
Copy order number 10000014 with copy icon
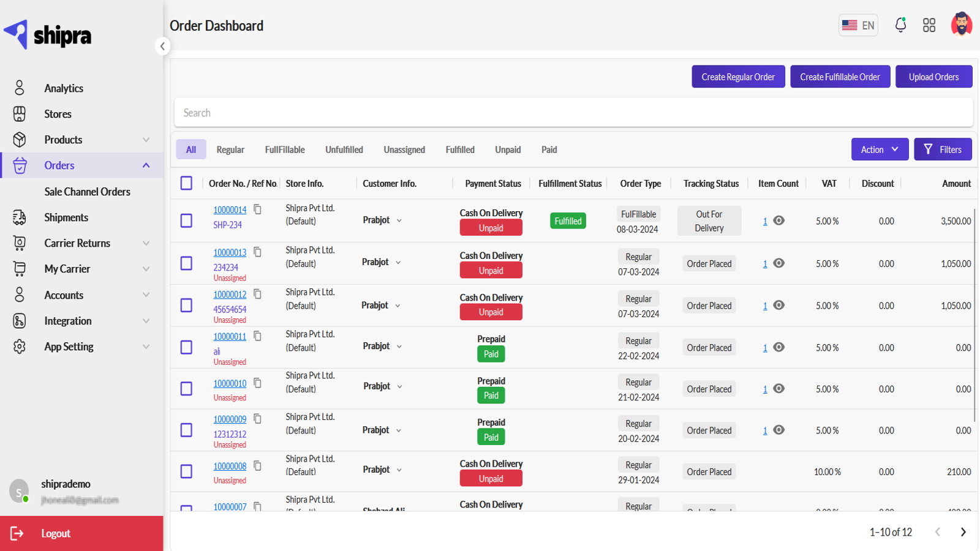pos(258,209)
